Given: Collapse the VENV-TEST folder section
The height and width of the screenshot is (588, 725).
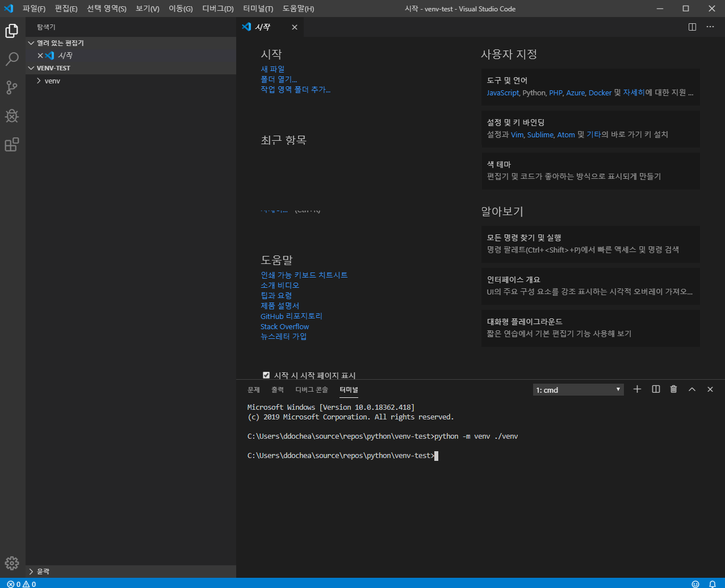Looking at the screenshot, I should (131, 68).
